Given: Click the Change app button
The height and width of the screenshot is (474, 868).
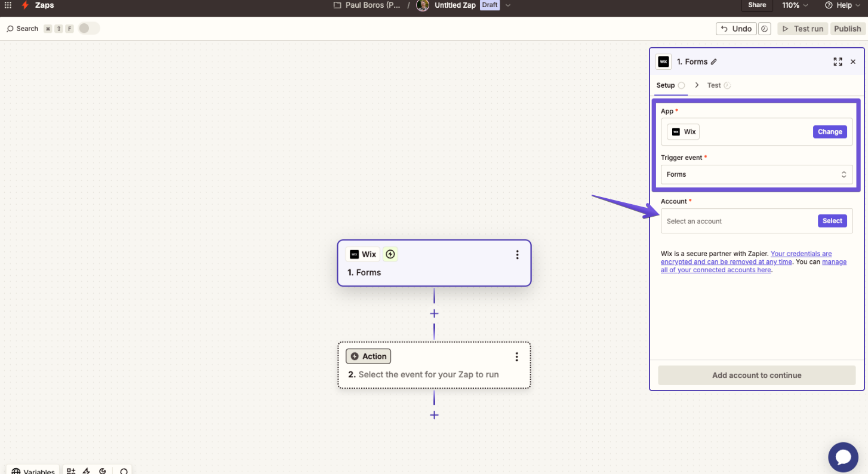Looking at the screenshot, I should click(830, 132).
